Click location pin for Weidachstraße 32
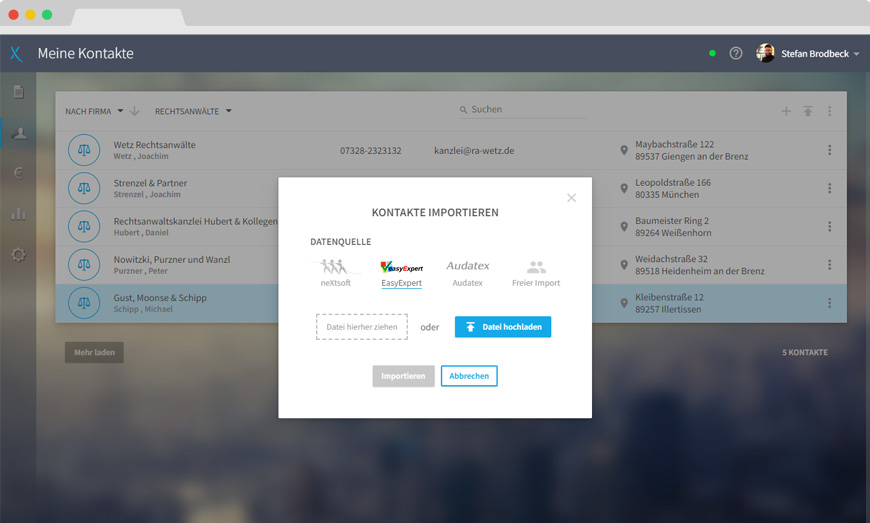 624,265
